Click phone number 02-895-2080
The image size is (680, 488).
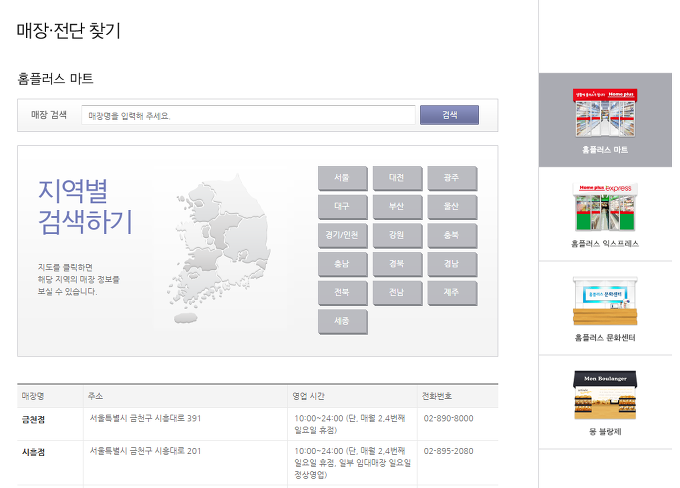coord(448,451)
